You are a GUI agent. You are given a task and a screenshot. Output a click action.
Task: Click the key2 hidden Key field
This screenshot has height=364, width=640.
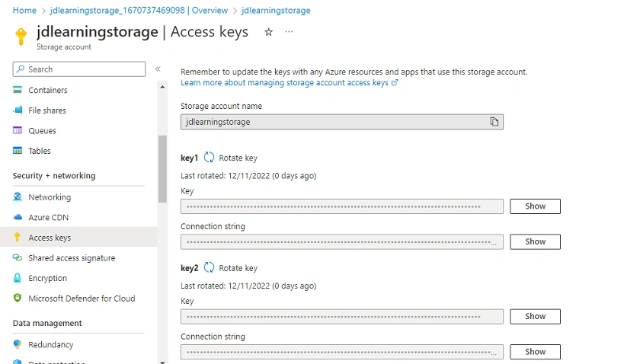pyautogui.click(x=342, y=316)
